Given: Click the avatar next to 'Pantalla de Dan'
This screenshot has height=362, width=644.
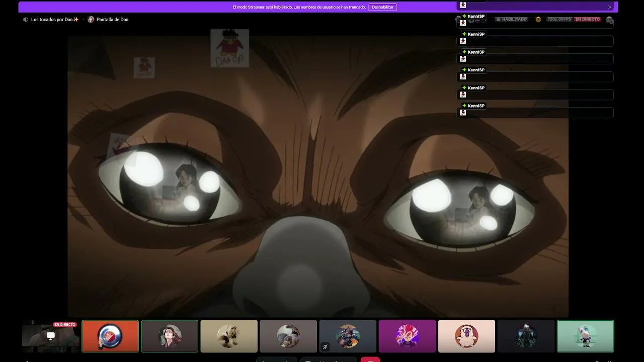Looking at the screenshot, I should click(91, 20).
